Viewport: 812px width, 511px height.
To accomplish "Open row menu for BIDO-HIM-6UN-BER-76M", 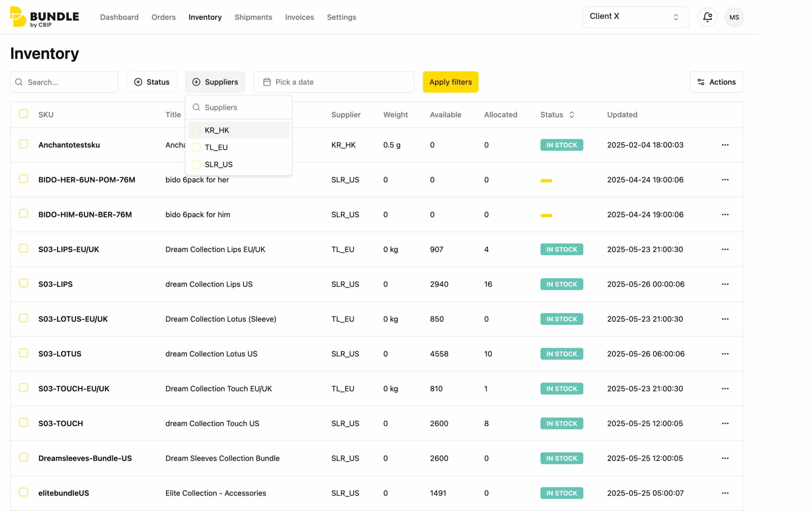I will [725, 214].
